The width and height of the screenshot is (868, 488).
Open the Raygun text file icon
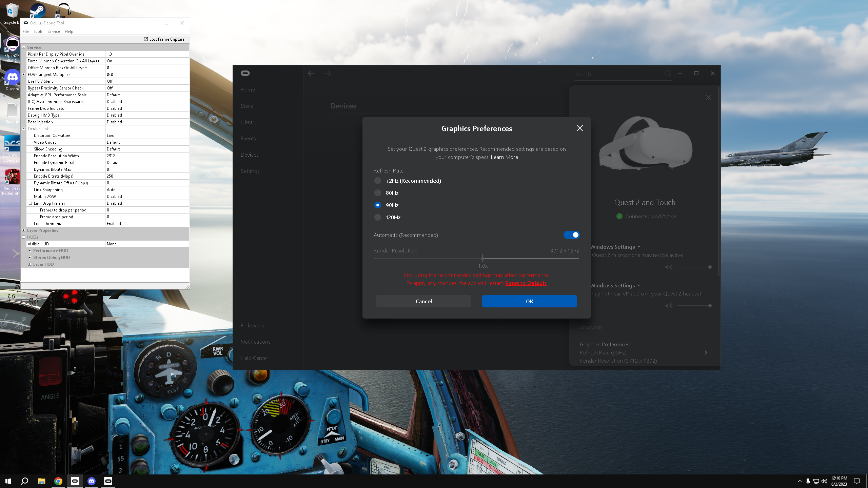12,113
